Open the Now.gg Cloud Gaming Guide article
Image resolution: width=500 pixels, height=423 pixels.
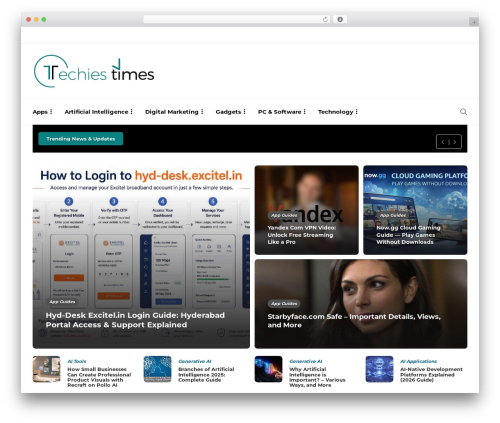[408, 235]
